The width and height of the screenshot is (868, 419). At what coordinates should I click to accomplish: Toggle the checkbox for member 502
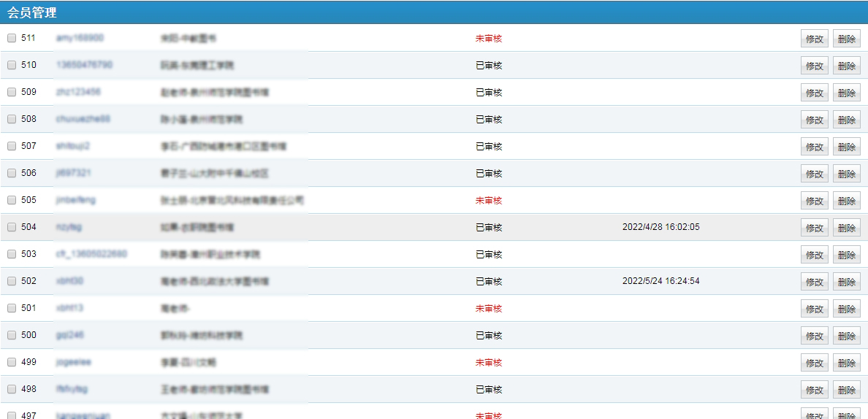(x=12, y=281)
